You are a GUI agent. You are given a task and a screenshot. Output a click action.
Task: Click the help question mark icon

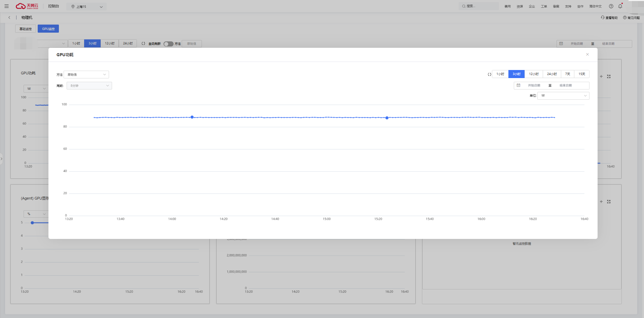click(x=611, y=6)
